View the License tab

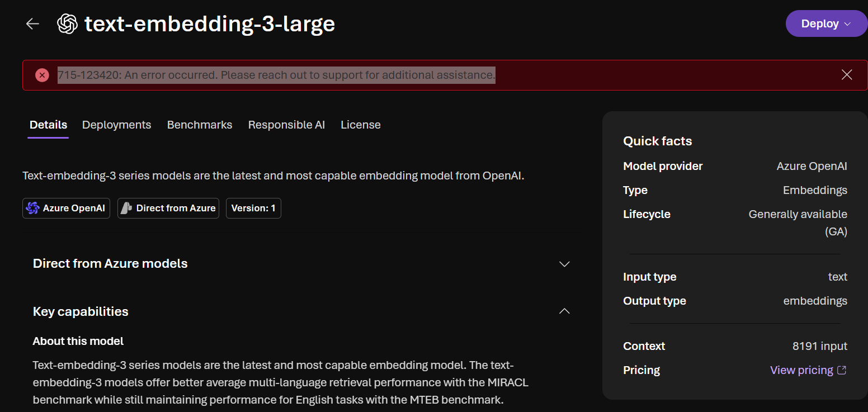click(x=361, y=125)
